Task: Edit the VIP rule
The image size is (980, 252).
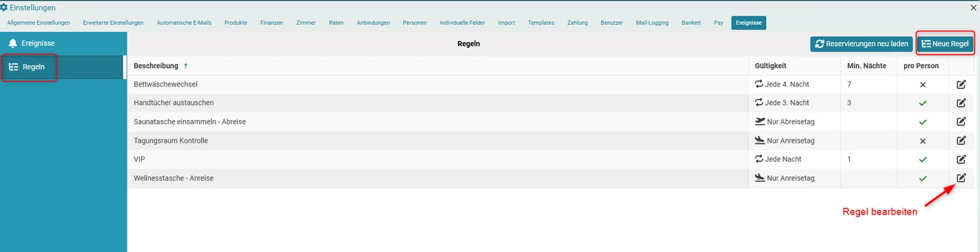Action: pyautogui.click(x=961, y=159)
